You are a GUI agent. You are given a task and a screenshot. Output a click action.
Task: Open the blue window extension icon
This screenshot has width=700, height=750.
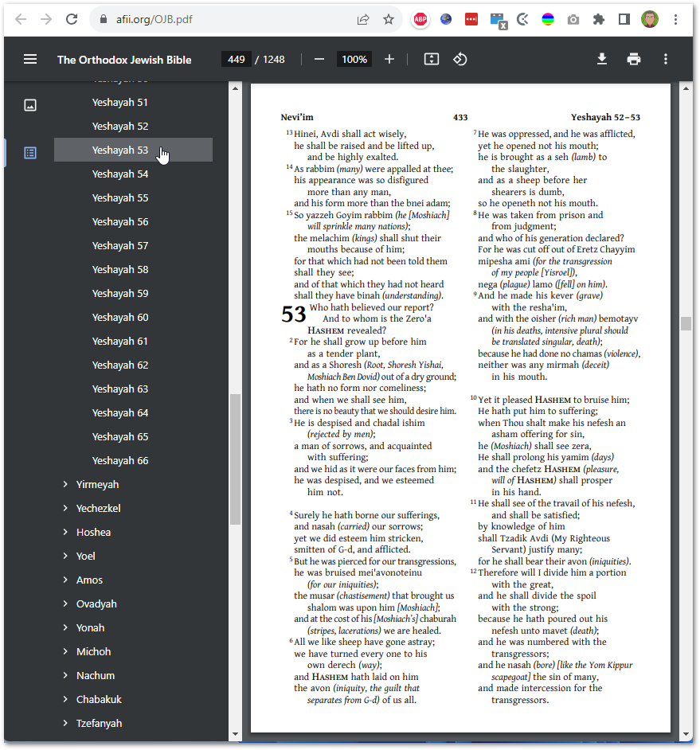point(498,21)
